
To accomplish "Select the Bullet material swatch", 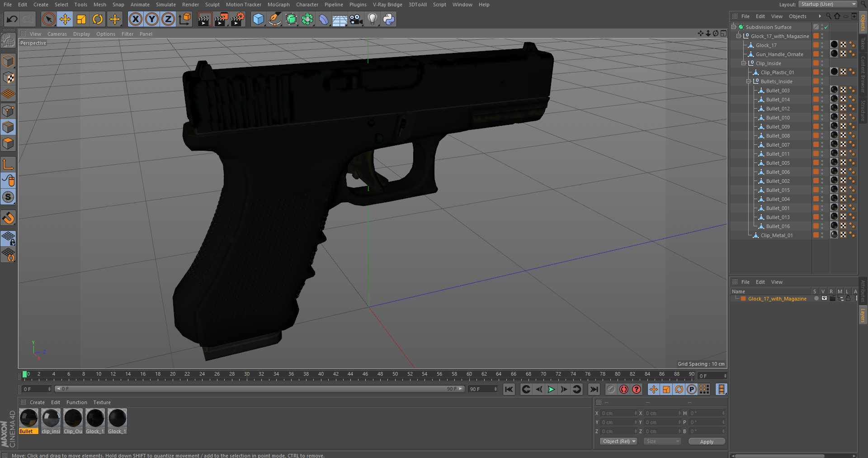I will [x=28, y=421].
